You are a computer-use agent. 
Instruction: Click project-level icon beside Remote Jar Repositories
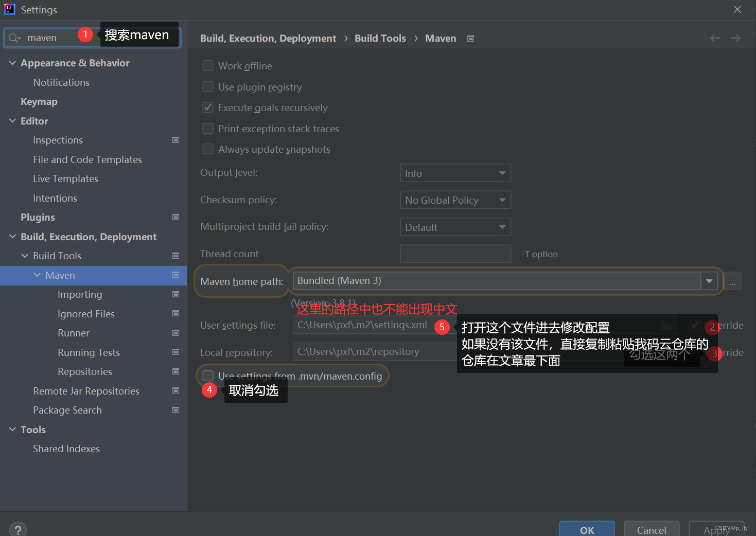pos(175,390)
